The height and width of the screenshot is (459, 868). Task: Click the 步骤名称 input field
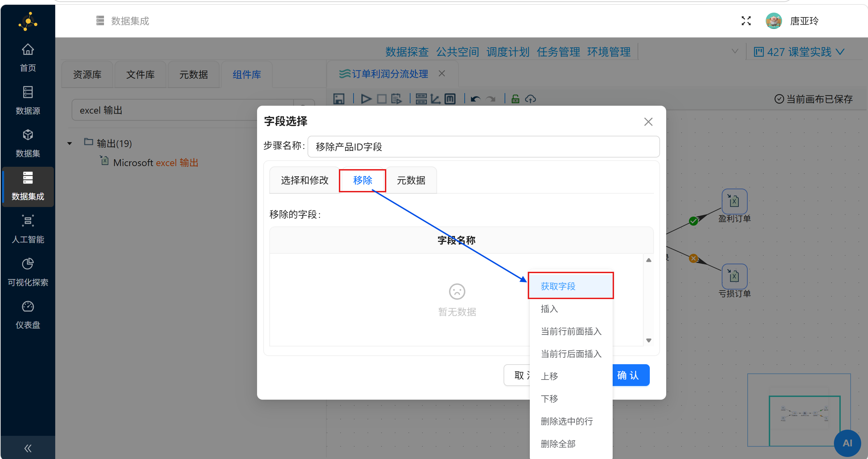click(x=483, y=147)
